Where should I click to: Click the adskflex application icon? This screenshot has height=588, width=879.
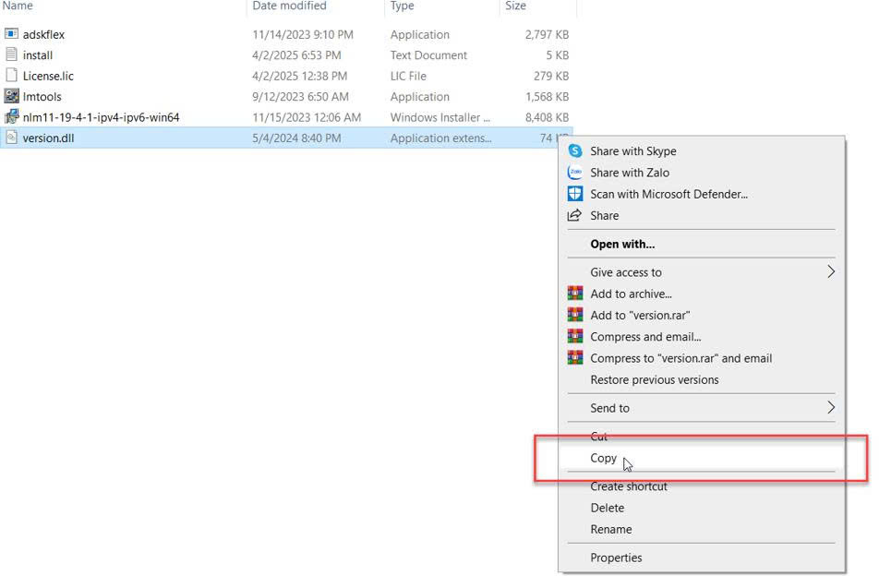pos(11,33)
